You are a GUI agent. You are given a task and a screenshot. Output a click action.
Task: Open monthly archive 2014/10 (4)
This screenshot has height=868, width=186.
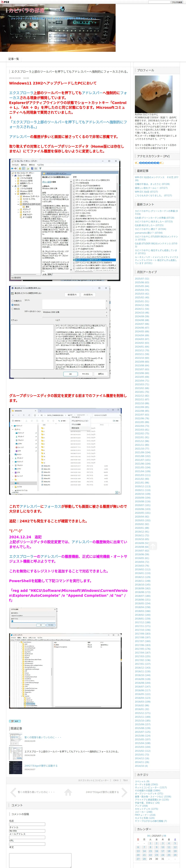141,766
